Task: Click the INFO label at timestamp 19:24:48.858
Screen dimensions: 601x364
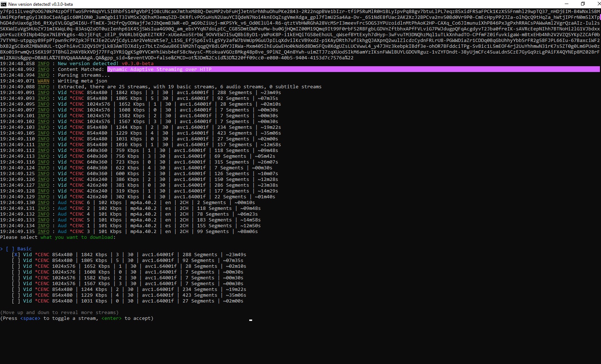Action: (43, 64)
